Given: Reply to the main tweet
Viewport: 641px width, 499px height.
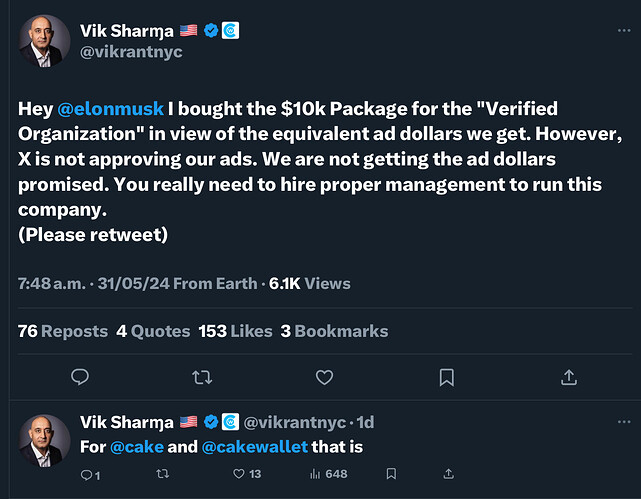Looking at the screenshot, I should click(81, 377).
